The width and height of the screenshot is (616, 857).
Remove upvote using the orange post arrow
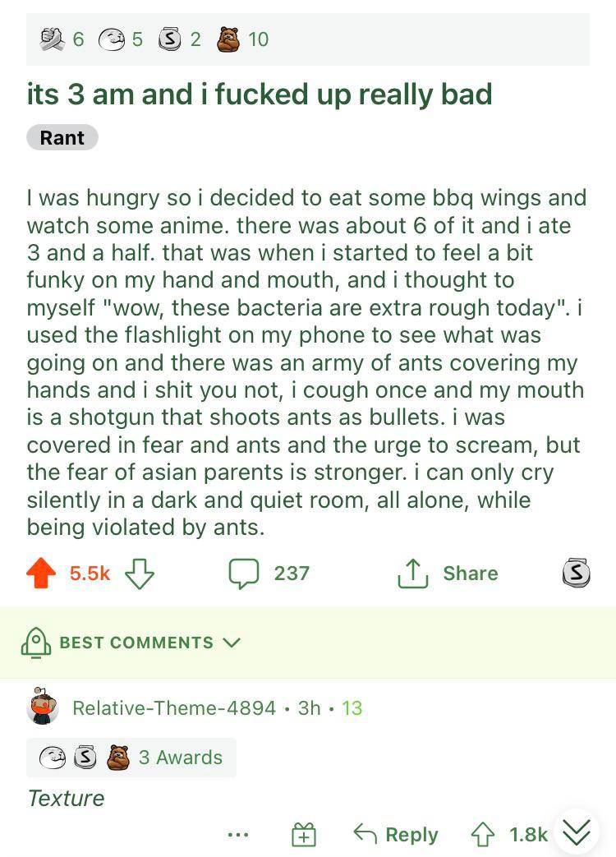(41, 574)
